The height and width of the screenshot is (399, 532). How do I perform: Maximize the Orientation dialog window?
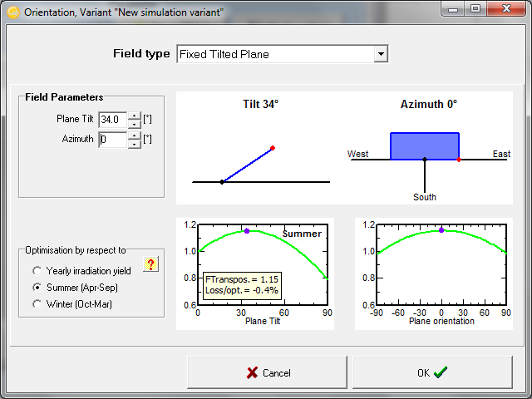tap(475, 9)
